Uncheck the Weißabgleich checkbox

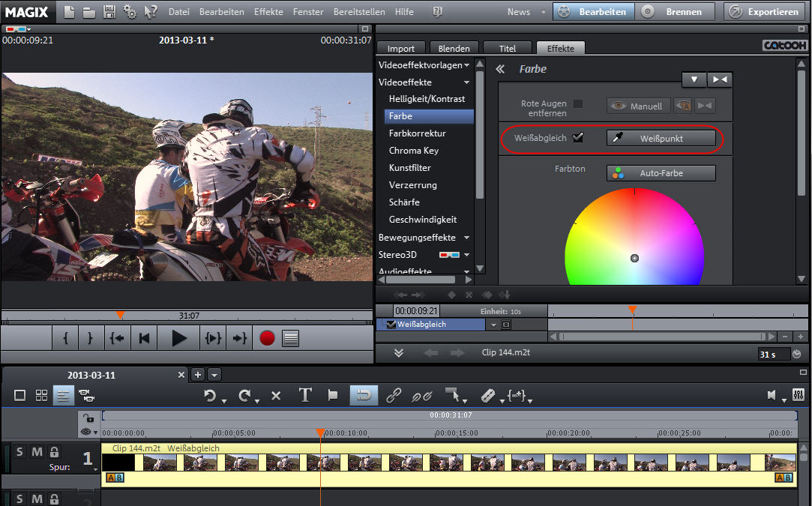tap(578, 138)
